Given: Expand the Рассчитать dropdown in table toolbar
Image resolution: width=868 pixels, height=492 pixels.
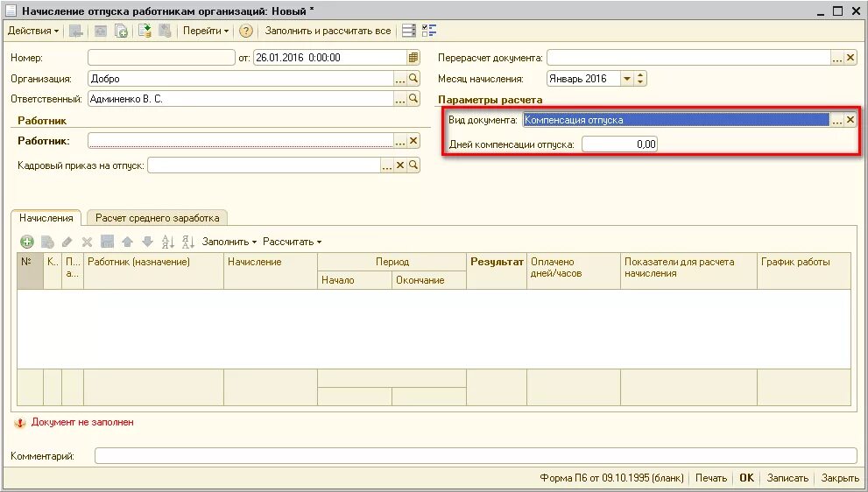Looking at the screenshot, I should pos(293,242).
